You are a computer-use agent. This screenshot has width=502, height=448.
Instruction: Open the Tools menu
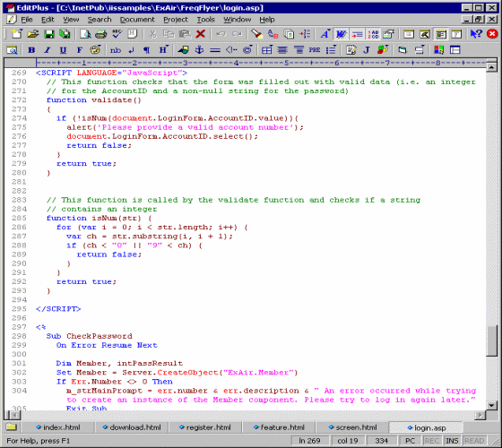click(205, 20)
